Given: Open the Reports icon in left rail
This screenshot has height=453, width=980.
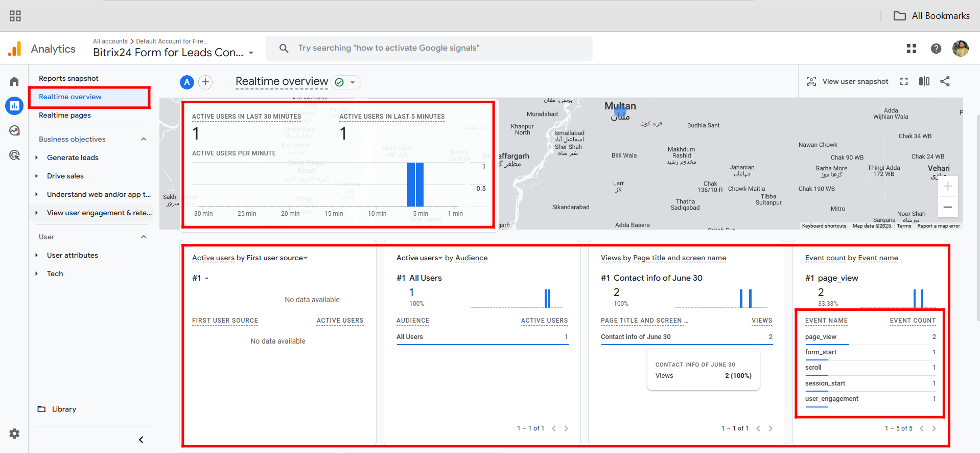Looking at the screenshot, I should [x=14, y=106].
